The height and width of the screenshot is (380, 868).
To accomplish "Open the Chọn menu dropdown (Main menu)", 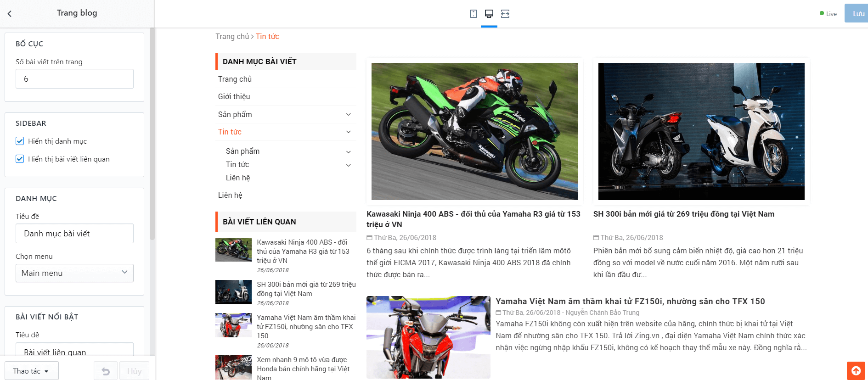I will 74,273.
